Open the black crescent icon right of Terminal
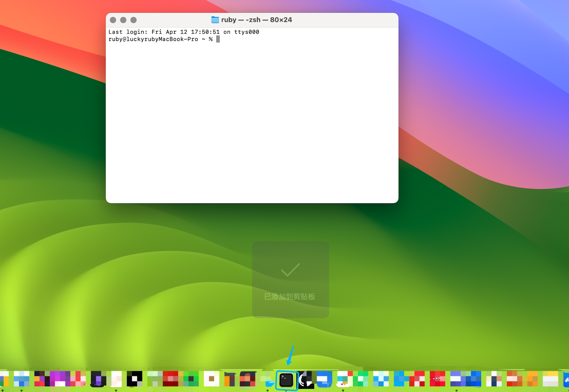569x392 pixels. pyautogui.click(x=305, y=380)
